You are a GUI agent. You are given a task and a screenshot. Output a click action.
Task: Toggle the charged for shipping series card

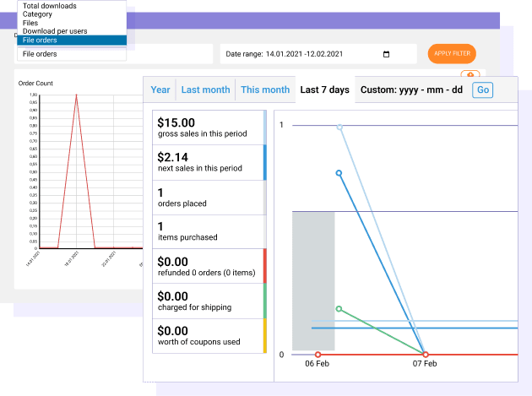coord(209,301)
